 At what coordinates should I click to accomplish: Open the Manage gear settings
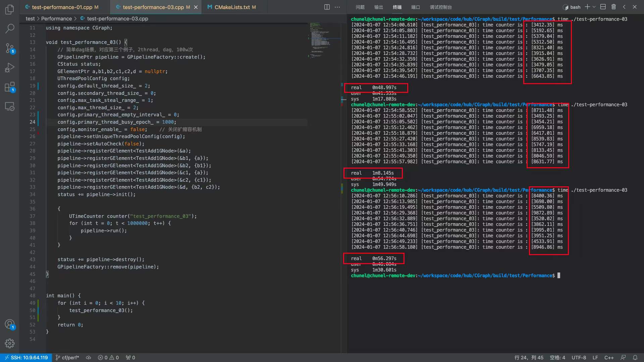pyautogui.click(x=10, y=343)
